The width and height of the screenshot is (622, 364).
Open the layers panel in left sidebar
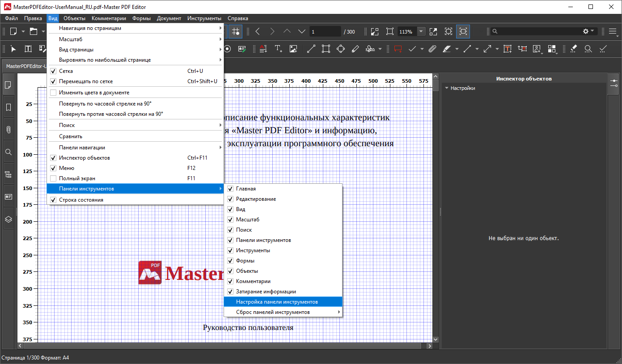point(8,219)
